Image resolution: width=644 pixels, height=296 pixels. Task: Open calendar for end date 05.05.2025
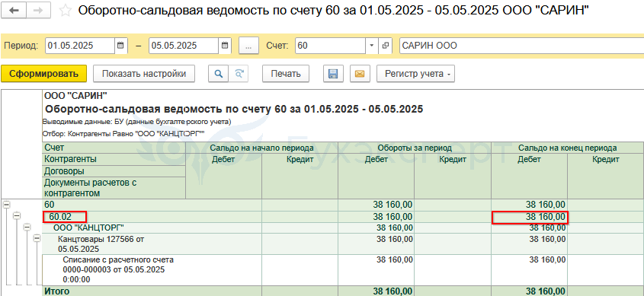(224, 46)
